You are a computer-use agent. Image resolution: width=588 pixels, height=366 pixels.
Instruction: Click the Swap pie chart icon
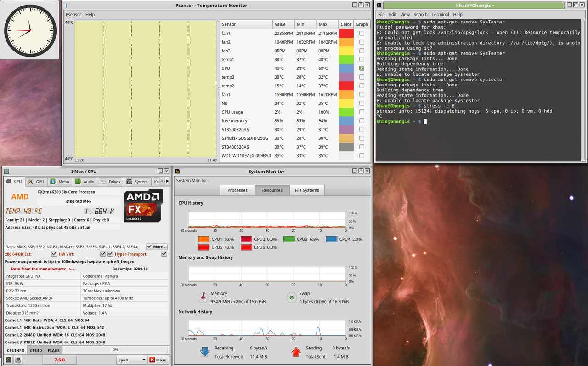point(291,297)
